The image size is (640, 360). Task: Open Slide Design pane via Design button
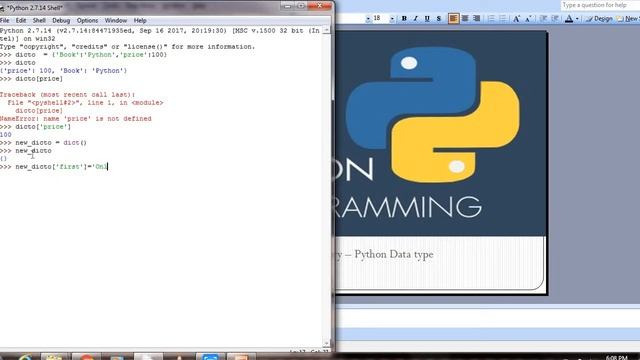[x=599, y=18]
